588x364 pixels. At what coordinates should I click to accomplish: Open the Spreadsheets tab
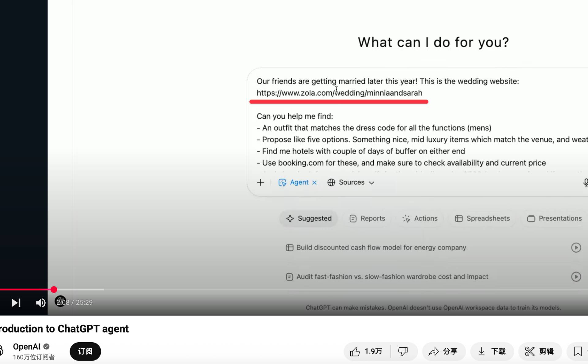coord(482,218)
